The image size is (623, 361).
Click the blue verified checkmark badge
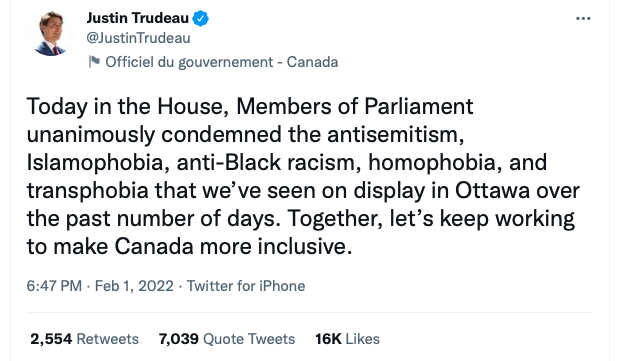pos(201,18)
